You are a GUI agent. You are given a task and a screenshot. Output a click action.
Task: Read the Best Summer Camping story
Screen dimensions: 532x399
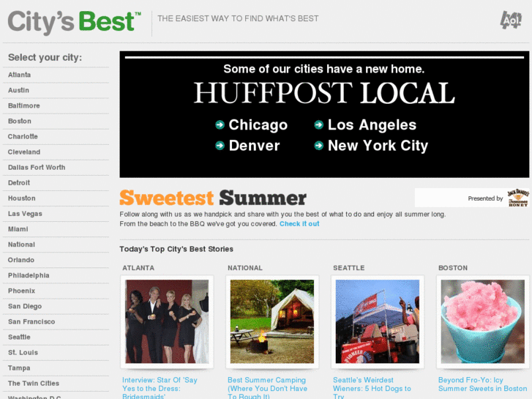[267, 388]
